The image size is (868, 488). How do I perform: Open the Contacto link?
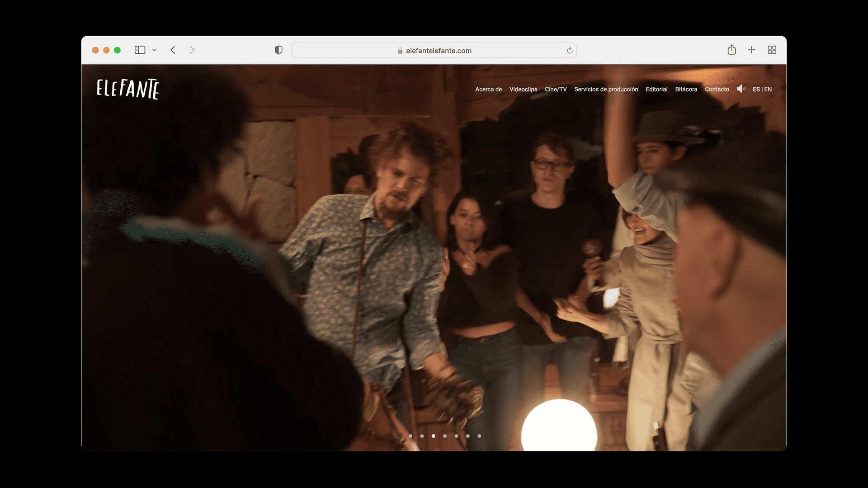(x=717, y=89)
